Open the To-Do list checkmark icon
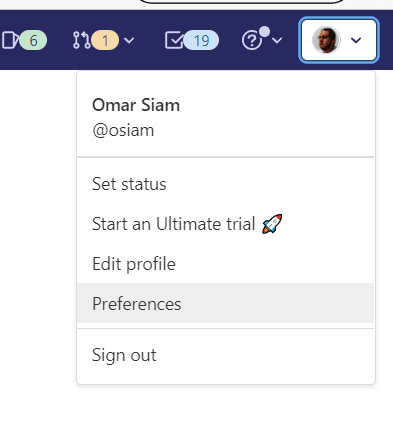The image size is (393, 447). click(x=174, y=40)
